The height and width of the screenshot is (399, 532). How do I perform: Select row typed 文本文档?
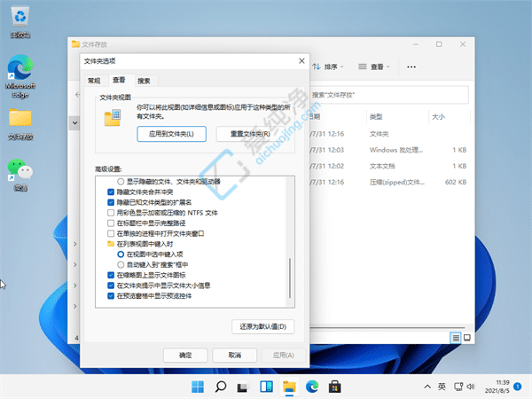coord(389,166)
